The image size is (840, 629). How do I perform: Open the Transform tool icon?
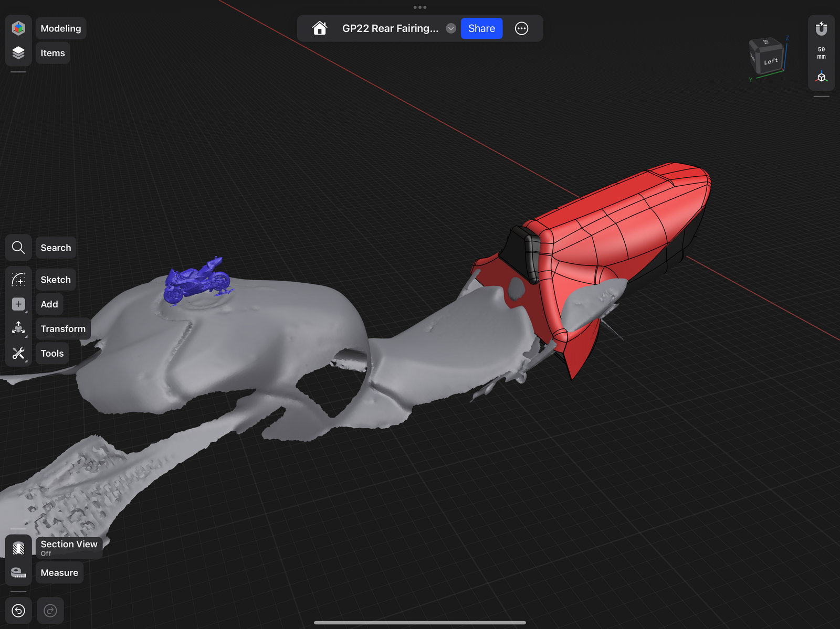tap(18, 328)
